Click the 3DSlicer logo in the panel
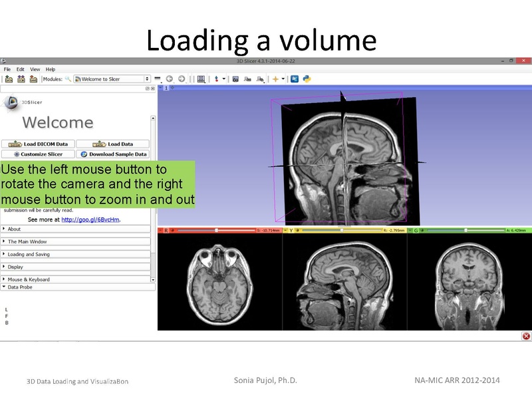The image size is (532, 399). click(23, 102)
